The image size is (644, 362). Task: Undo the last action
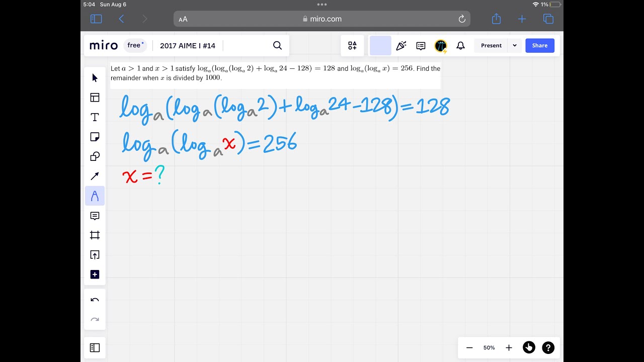click(95, 300)
